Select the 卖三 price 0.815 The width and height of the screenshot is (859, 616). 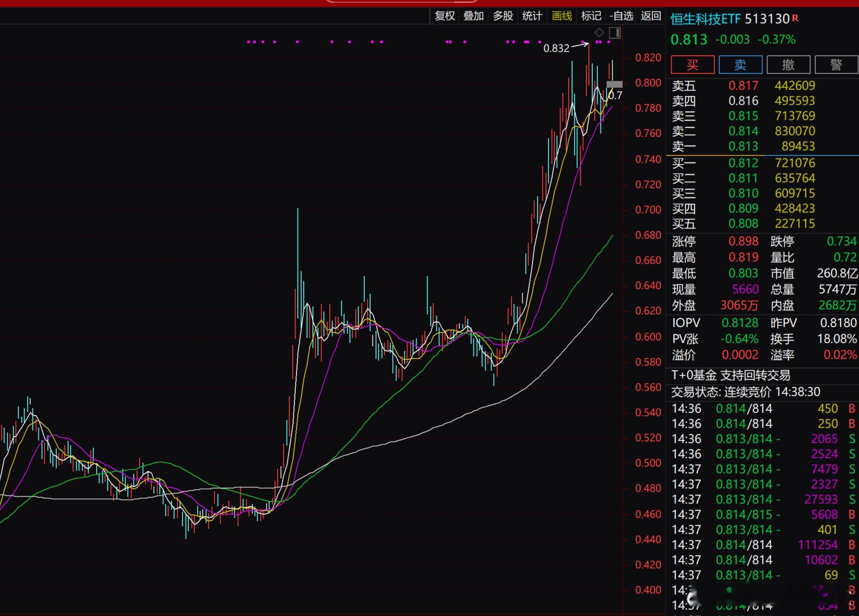pos(743,116)
